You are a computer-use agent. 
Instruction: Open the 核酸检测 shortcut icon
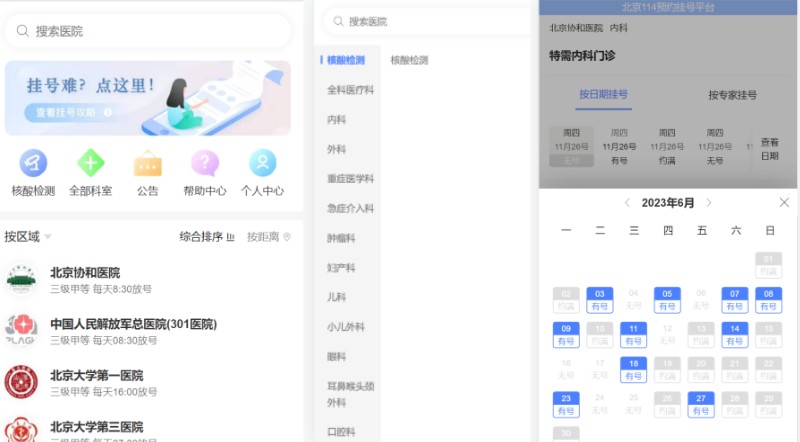[33, 163]
